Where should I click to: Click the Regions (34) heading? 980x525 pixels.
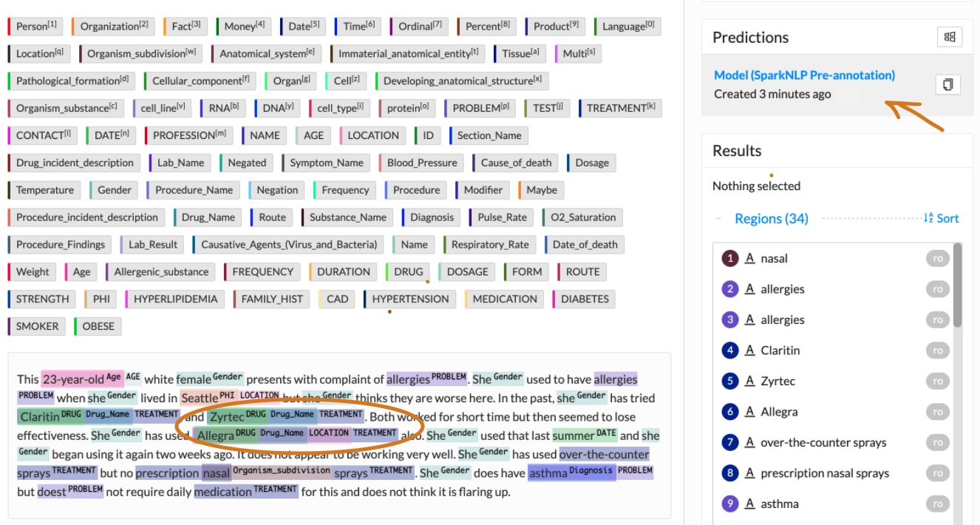coord(772,218)
